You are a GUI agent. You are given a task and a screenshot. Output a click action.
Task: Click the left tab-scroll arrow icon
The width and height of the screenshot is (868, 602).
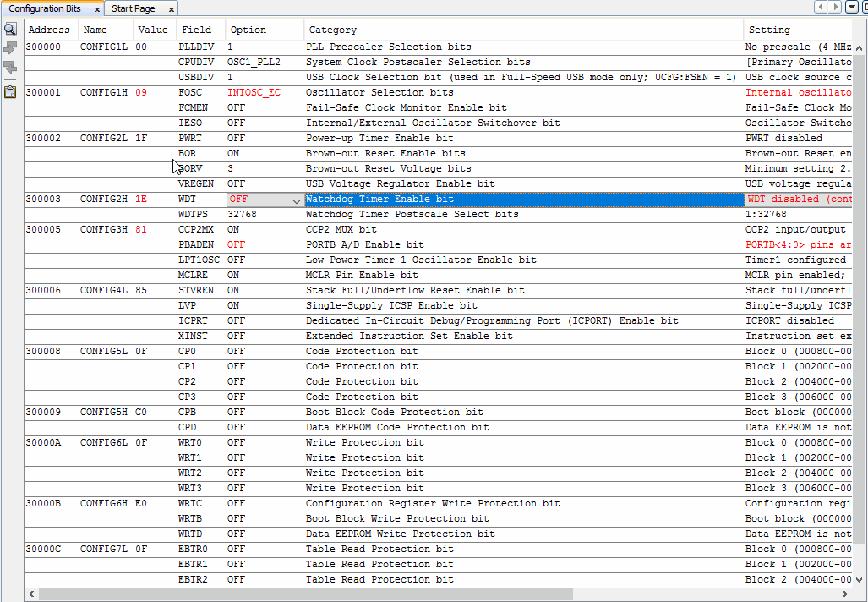(821, 7)
